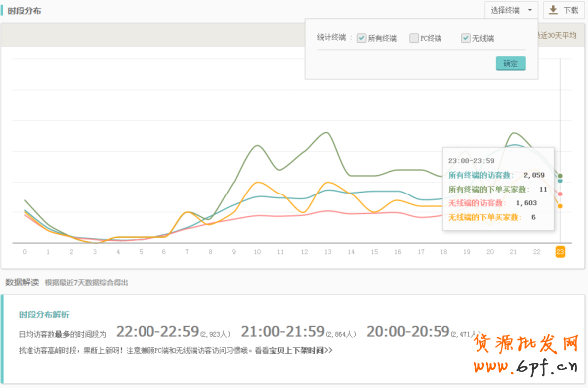
Task: Click green data point at hour 23
Action: (560, 176)
